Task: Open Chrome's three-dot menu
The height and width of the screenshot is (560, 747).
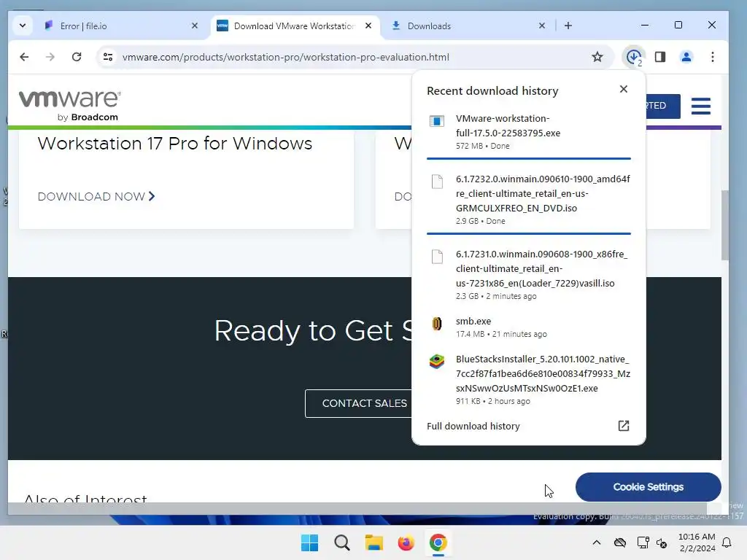Action: [712, 57]
